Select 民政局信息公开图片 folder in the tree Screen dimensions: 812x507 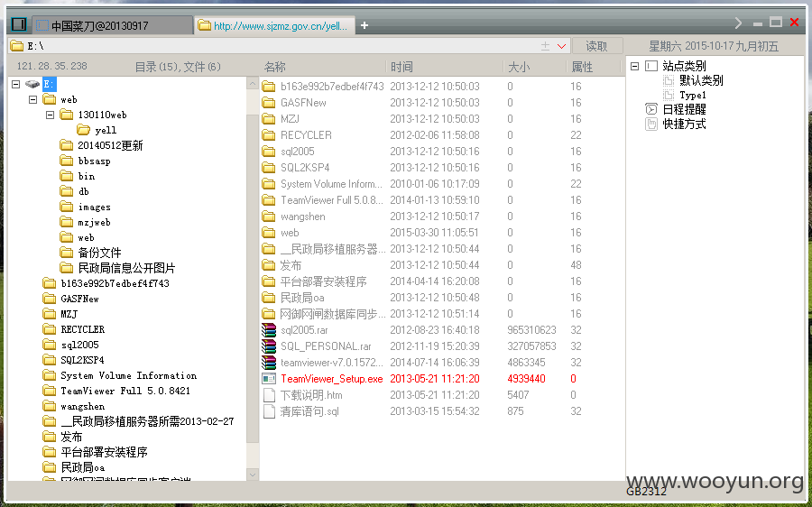pos(126,268)
